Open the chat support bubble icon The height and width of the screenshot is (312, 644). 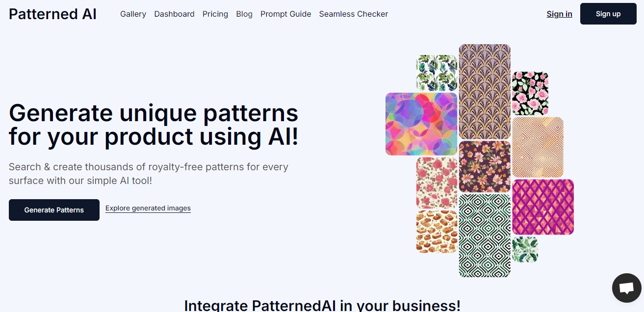click(626, 288)
